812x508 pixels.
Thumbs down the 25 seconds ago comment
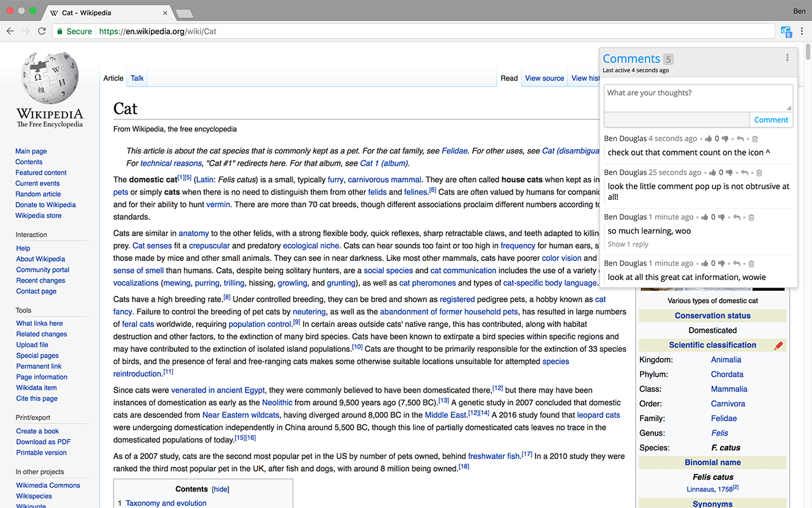click(729, 173)
